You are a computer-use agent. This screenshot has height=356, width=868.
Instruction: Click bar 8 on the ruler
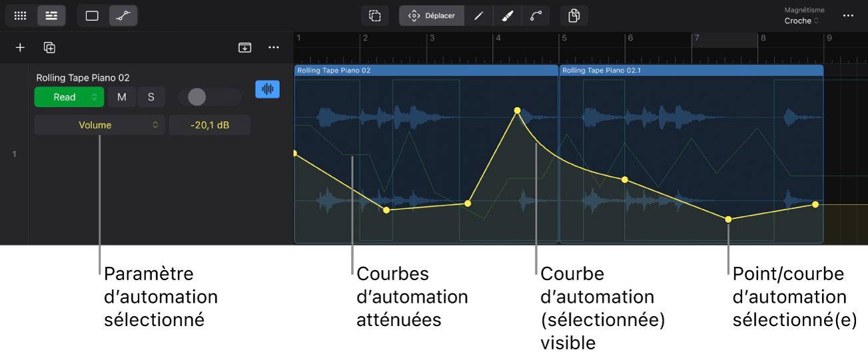763,39
